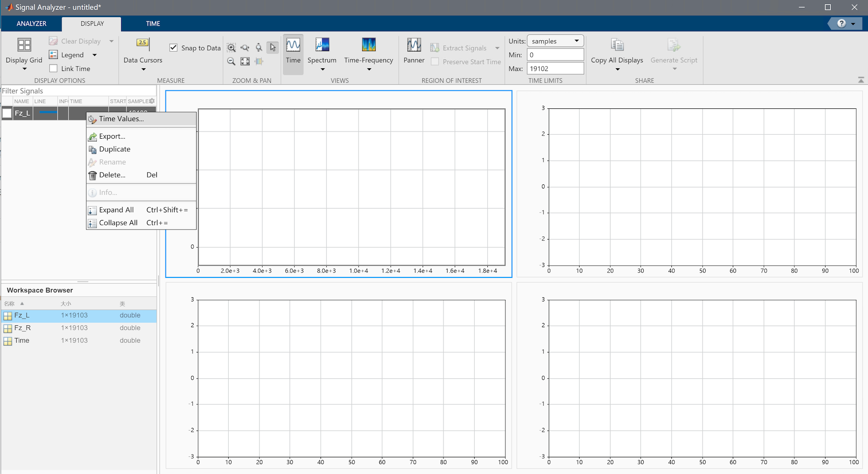Select Duplicate from the context menu

click(115, 149)
